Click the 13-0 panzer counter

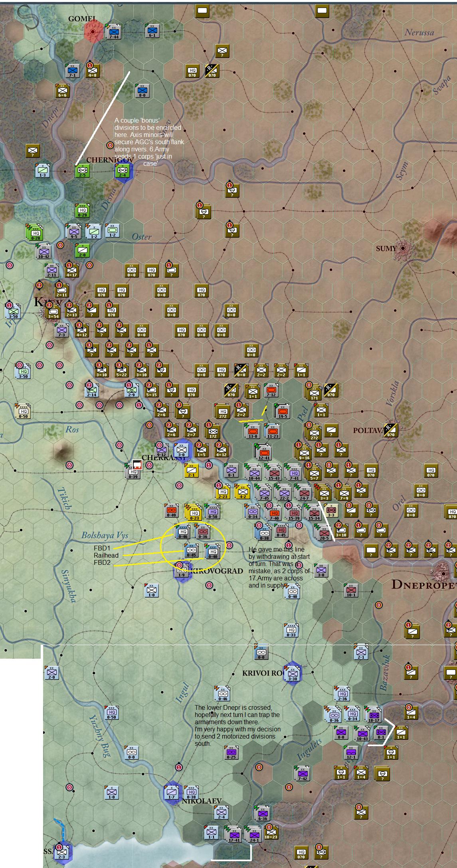[x=252, y=431]
